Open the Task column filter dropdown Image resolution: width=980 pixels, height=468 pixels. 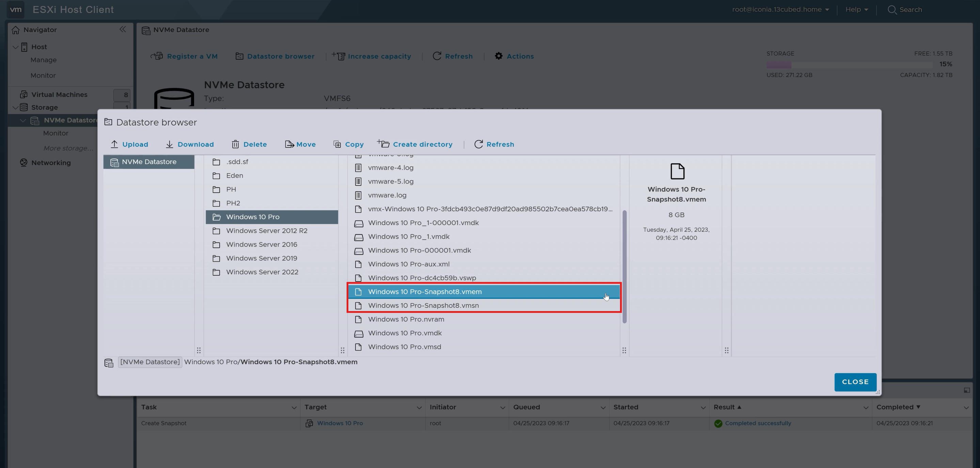coord(294,407)
